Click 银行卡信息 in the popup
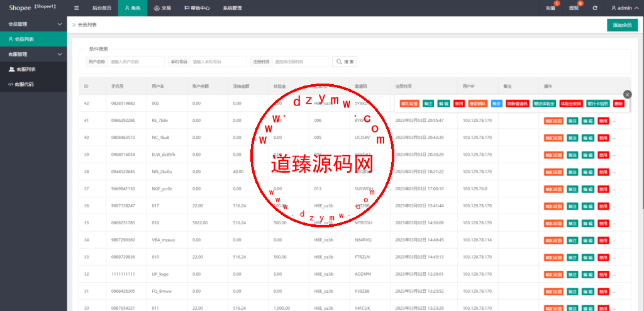This screenshot has width=644, height=311. point(597,104)
